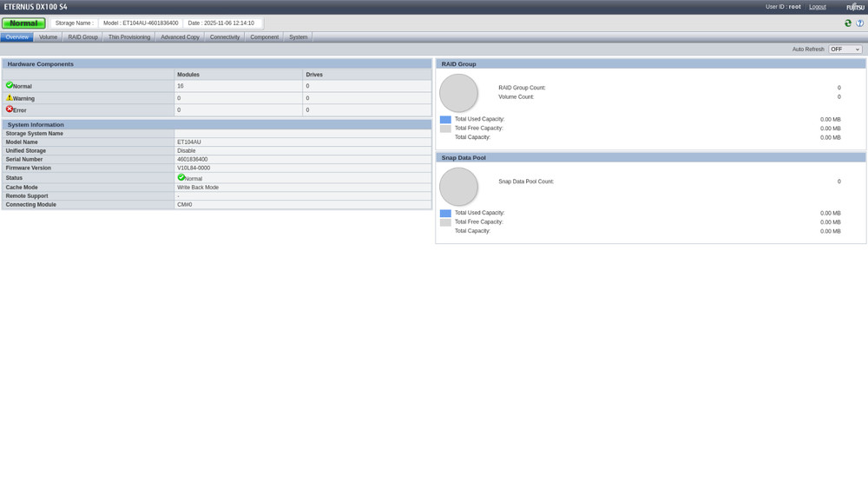Click the Hardware Components panel header
Viewport: 868px width, 489px height.
tap(217, 64)
